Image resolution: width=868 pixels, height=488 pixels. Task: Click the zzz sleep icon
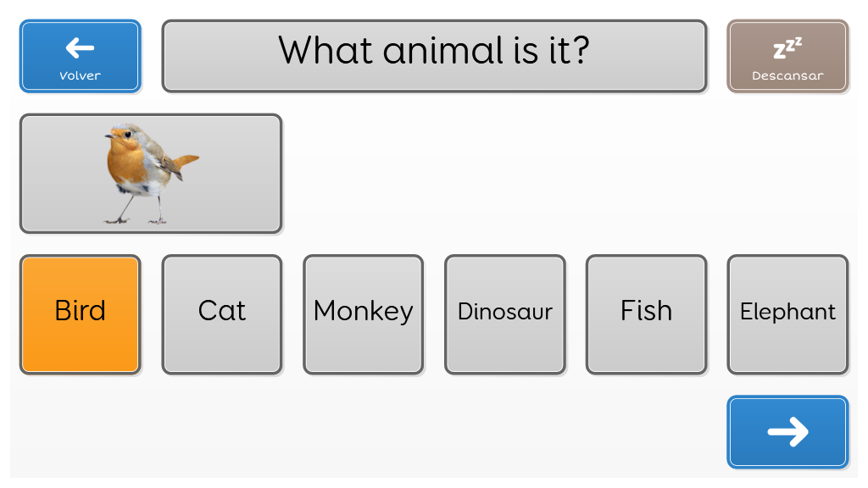[787, 48]
